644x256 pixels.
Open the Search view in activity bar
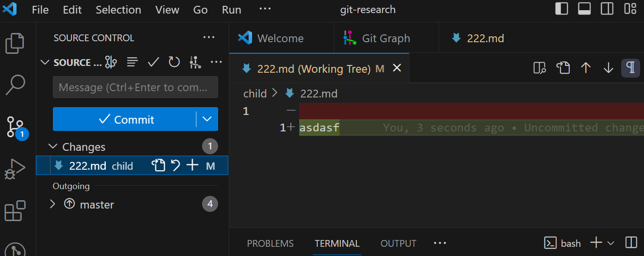(x=15, y=85)
